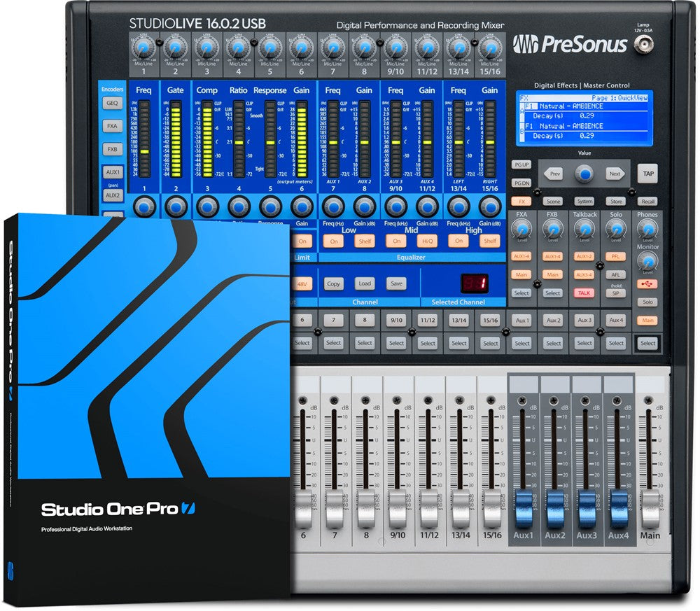700x611 pixels.
Task: Click the Value encoder knob
Action: tap(584, 173)
